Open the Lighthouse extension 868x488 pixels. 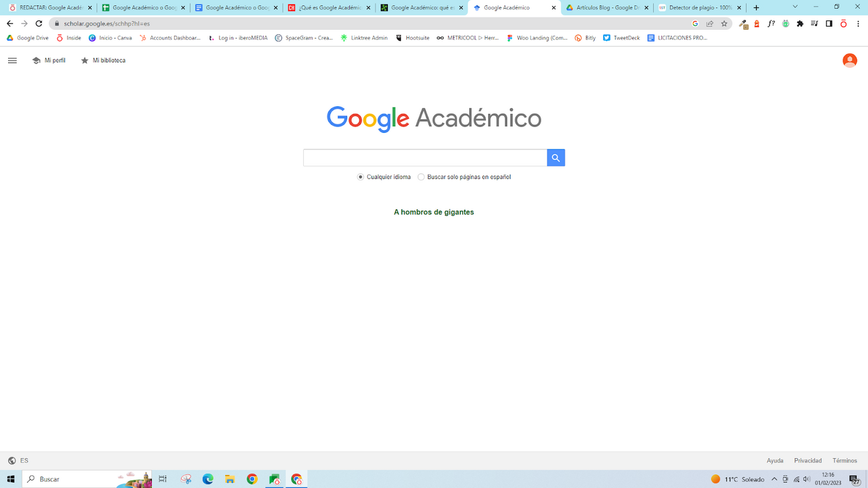[756, 24]
